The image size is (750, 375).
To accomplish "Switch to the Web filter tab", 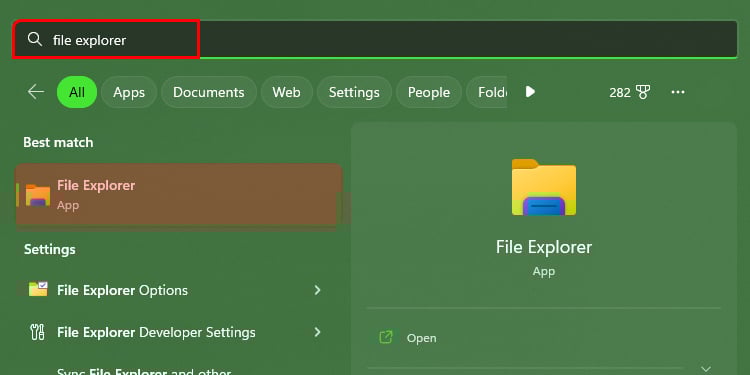I will (x=287, y=92).
